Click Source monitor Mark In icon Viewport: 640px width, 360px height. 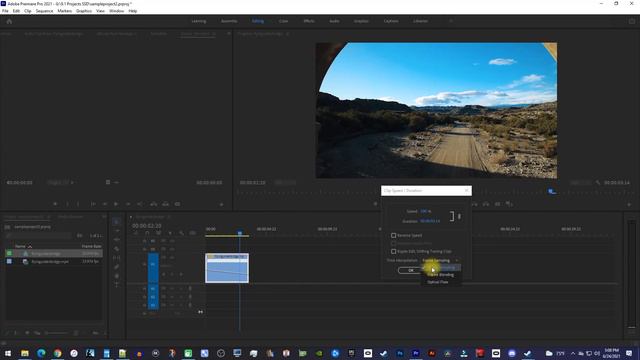67,204
